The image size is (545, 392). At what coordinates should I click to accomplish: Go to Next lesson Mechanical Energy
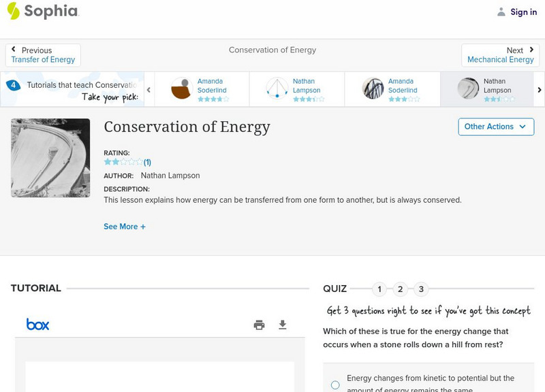[500, 55]
